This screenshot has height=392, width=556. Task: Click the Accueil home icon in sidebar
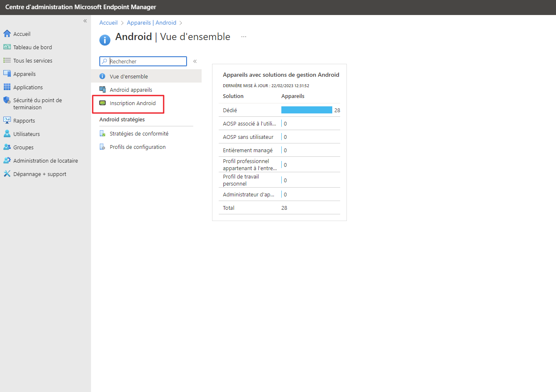click(7, 34)
